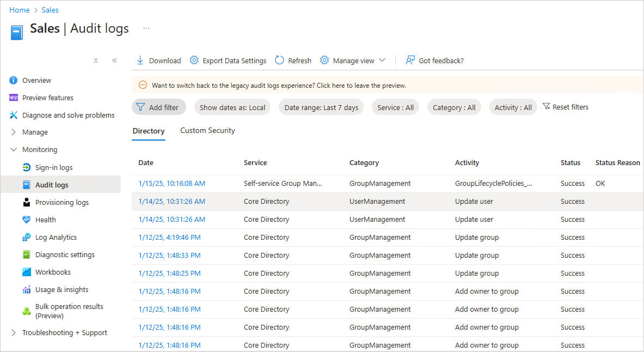Expand Troubleshooting + Support section
Screen dimensions: 644x352
[14, 333]
